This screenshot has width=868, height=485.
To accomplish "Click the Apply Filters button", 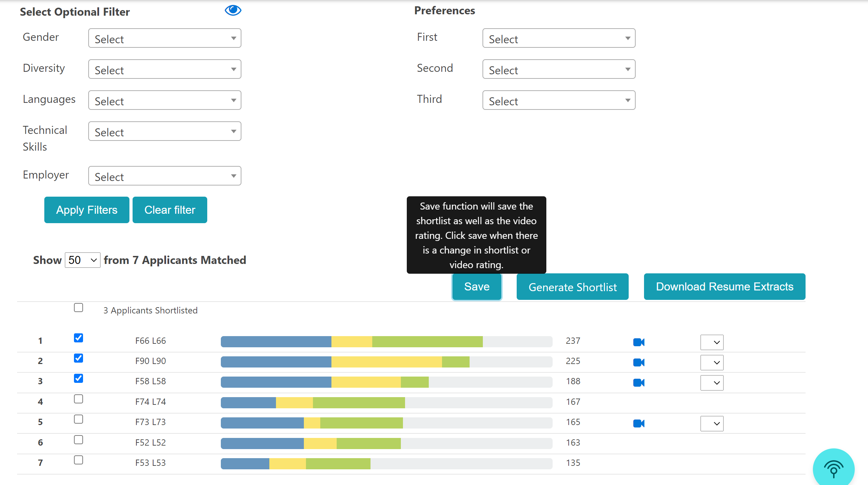I will (x=87, y=210).
